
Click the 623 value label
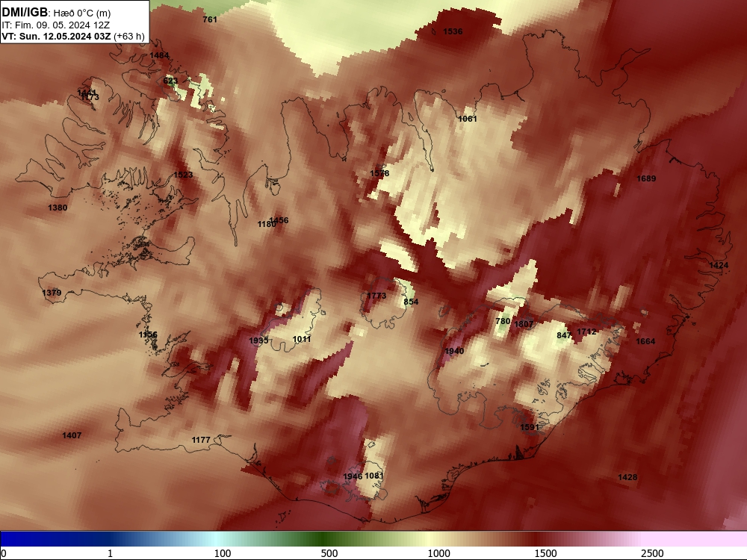pyautogui.click(x=170, y=81)
